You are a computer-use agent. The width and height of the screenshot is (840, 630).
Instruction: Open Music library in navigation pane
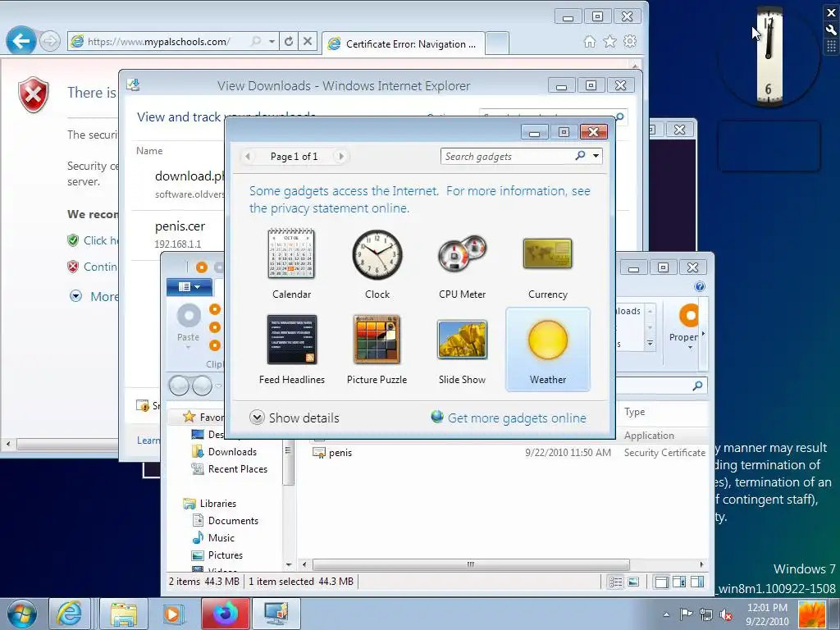[x=213, y=537]
